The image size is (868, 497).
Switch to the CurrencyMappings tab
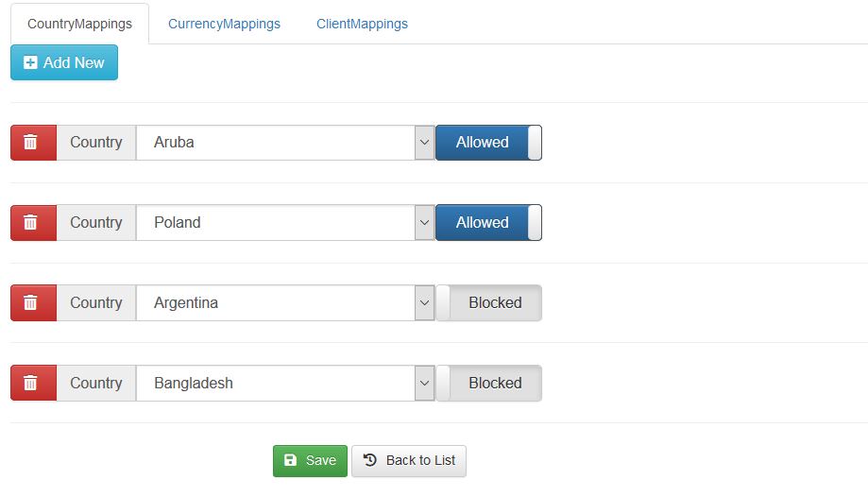pyautogui.click(x=224, y=25)
